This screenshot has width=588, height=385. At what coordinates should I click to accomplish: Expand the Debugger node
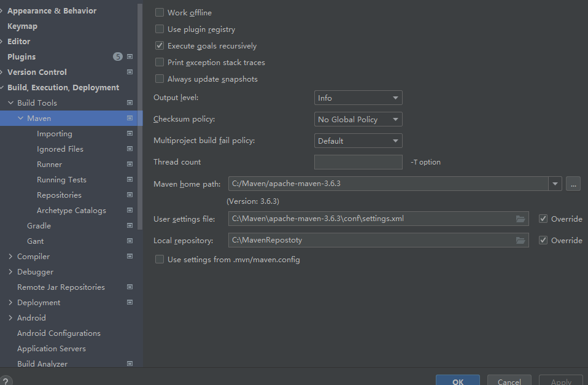pyautogui.click(x=10, y=271)
